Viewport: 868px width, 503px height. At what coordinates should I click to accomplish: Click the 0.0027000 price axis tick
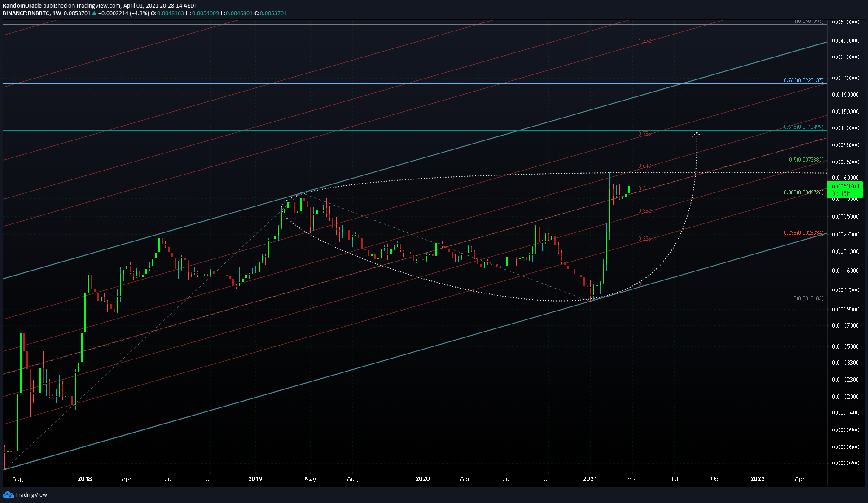(846, 234)
